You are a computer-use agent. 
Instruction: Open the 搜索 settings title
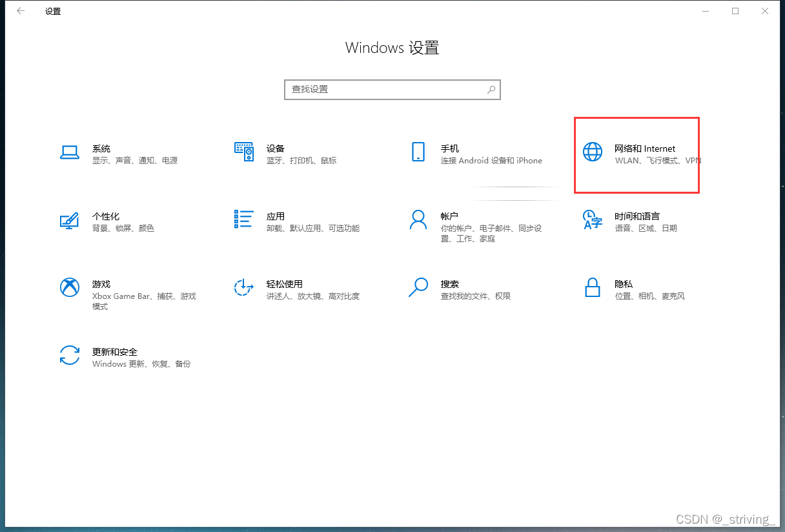coord(450,284)
